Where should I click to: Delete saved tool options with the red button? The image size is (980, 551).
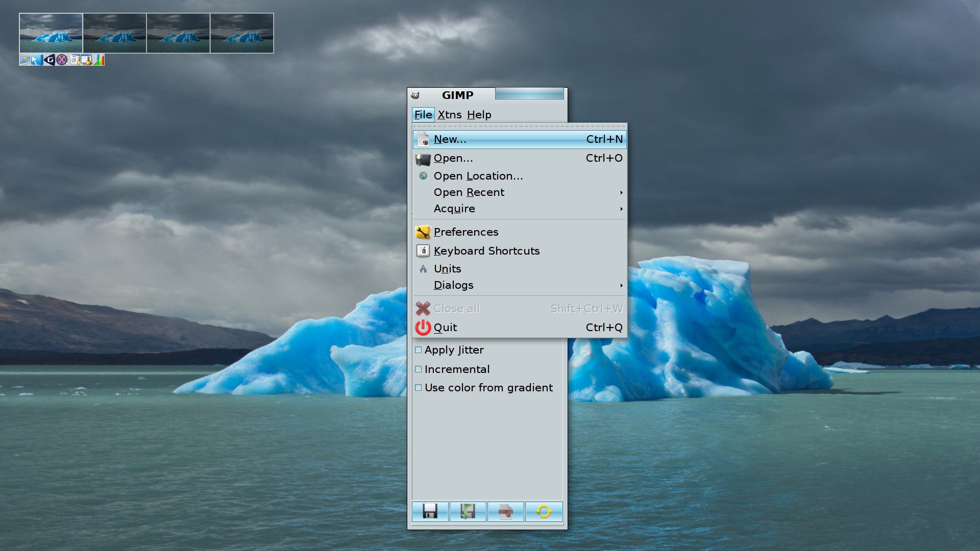(505, 511)
